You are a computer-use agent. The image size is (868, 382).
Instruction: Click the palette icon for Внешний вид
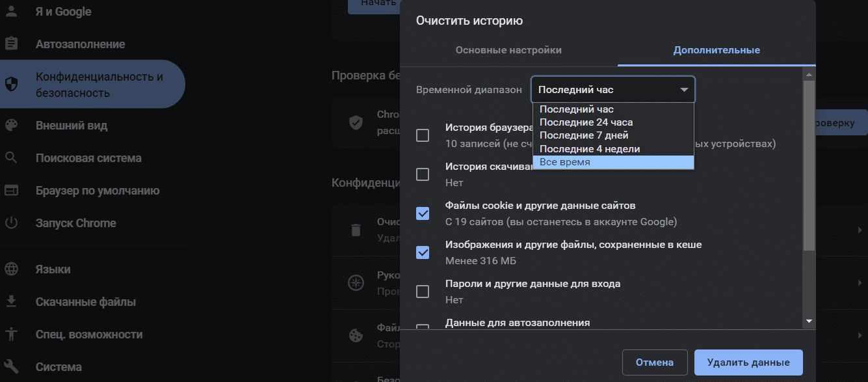[11, 126]
